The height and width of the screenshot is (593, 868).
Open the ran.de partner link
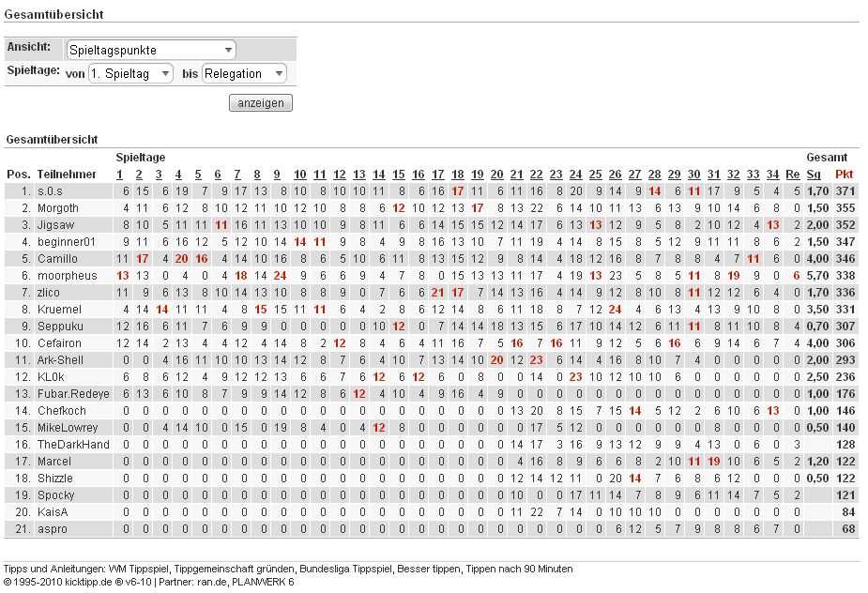[211, 582]
